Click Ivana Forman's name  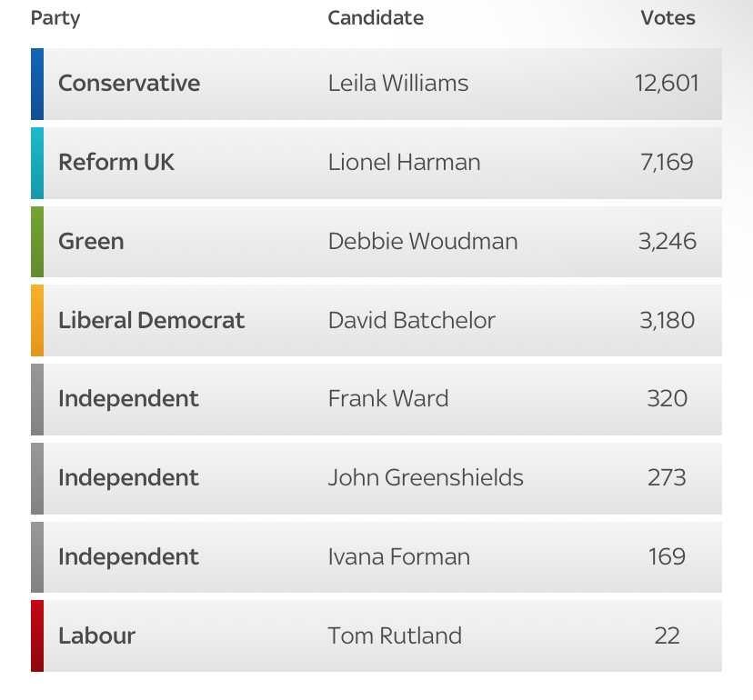tap(399, 557)
